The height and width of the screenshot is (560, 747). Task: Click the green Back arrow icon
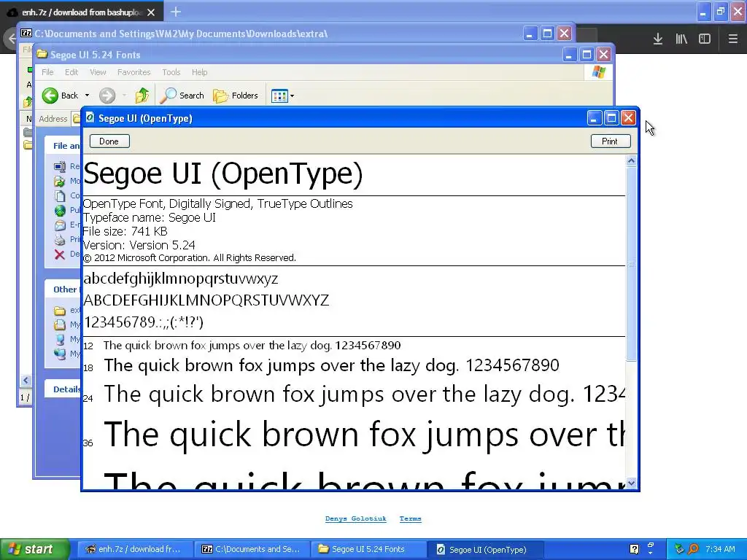50,96
